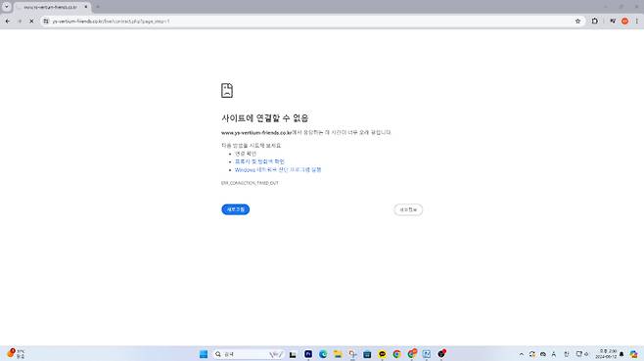Open the clock and date panel
The width and height of the screenshot is (644, 361).
pos(606,354)
